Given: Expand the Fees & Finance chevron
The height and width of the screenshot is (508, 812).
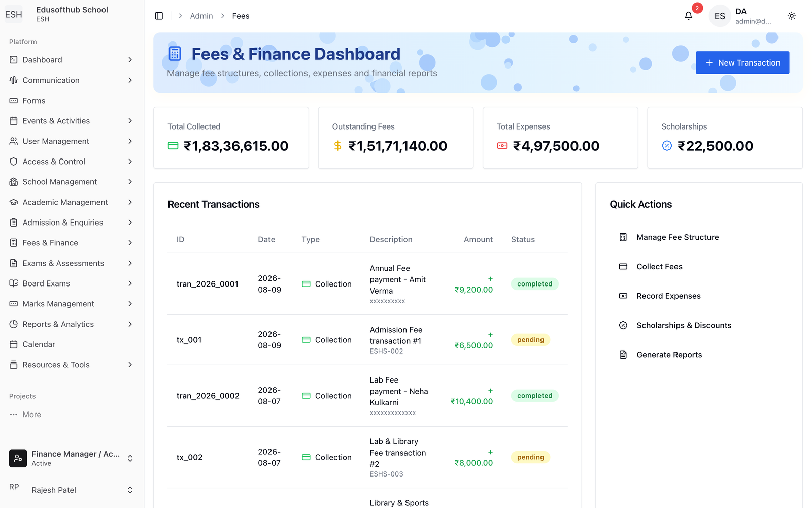Looking at the screenshot, I should [130, 243].
